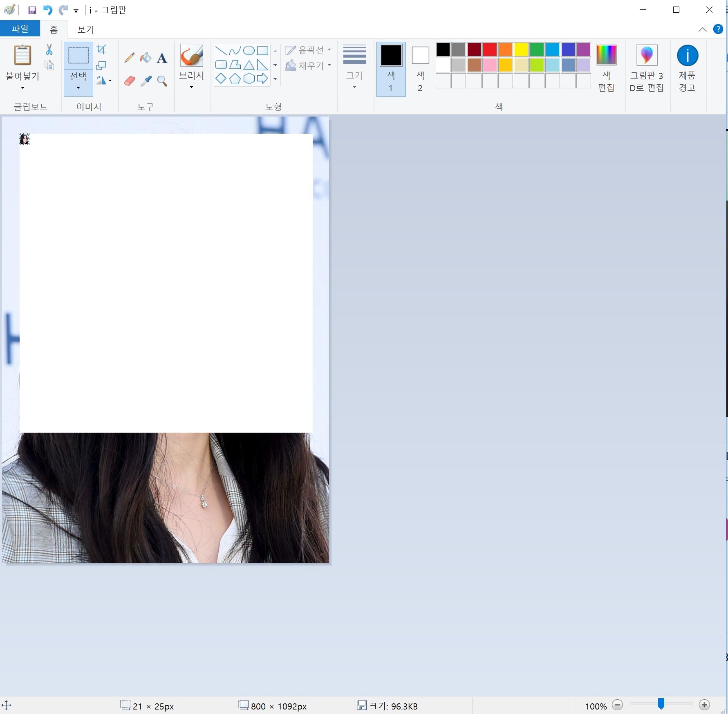Pick the green color swatch

coord(537,49)
